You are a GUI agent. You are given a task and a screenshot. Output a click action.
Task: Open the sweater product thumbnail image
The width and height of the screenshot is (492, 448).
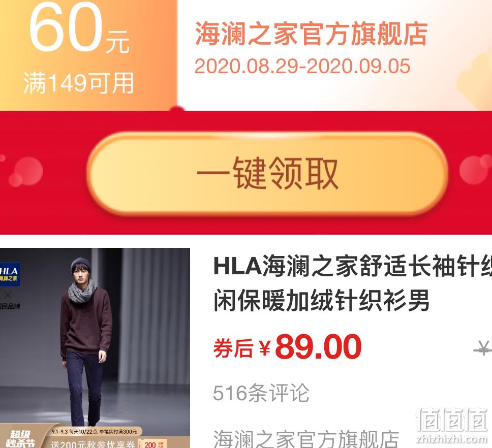click(95, 348)
